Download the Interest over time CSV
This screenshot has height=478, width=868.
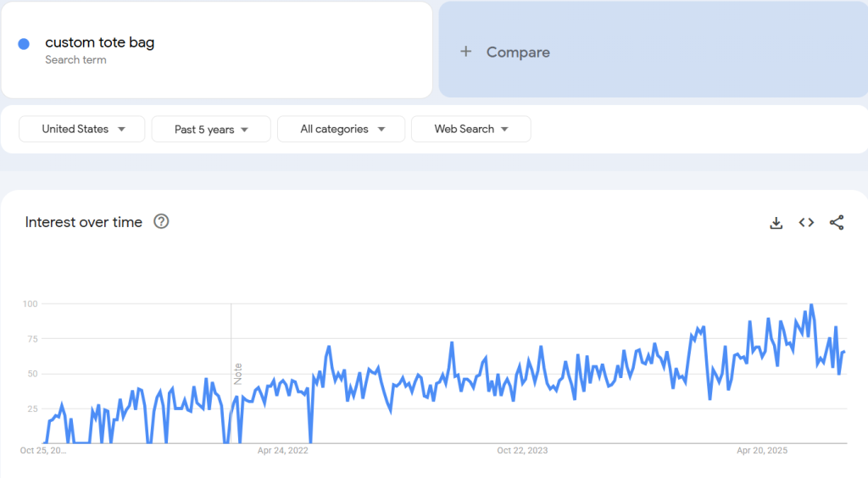(x=776, y=223)
